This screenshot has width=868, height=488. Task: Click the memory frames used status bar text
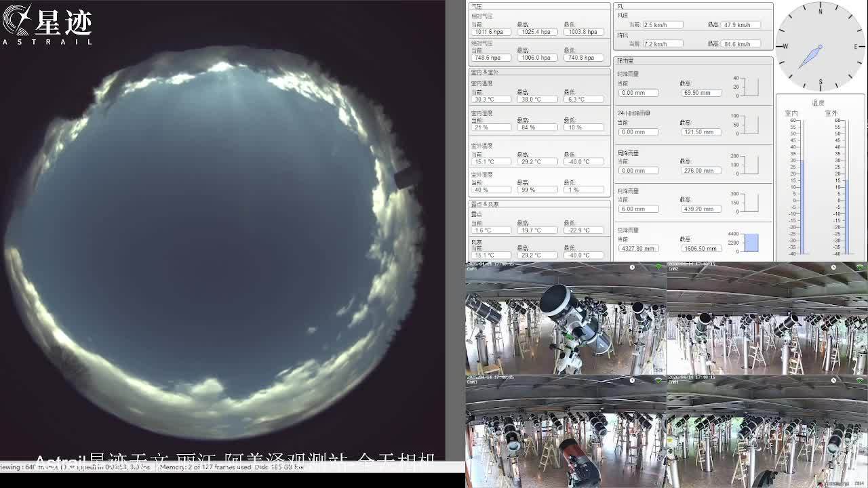coord(231,467)
